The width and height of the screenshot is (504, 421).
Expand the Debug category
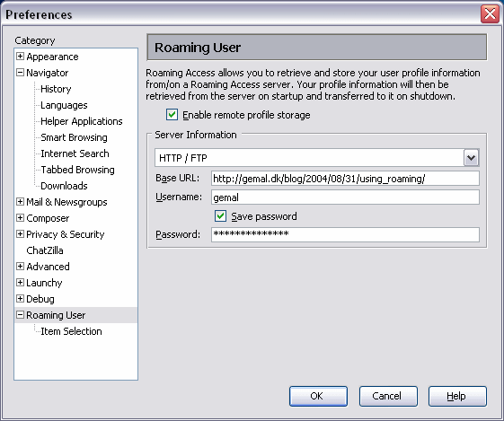[20, 298]
